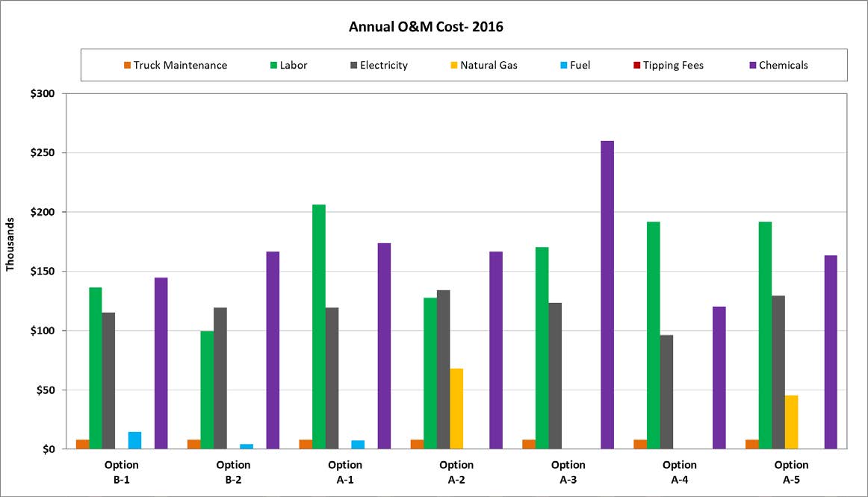This screenshot has height=497, width=868.
Task: Select the Fuel legend entry
Action: click(x=574, y=66)
